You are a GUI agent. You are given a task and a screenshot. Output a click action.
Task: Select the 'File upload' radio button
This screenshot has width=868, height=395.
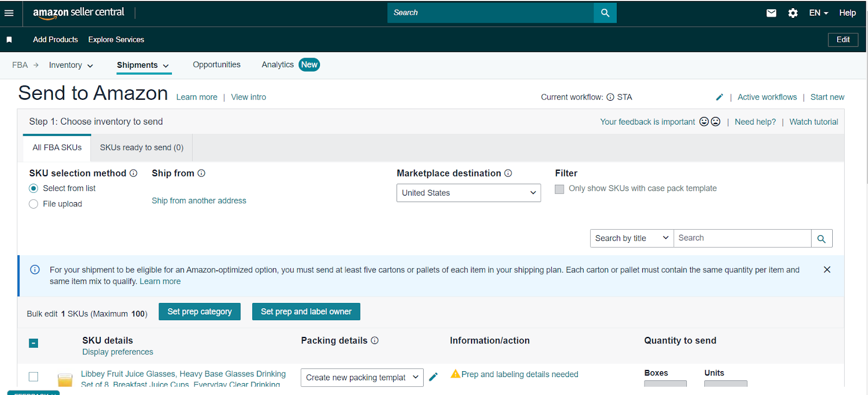click(34, 204)
